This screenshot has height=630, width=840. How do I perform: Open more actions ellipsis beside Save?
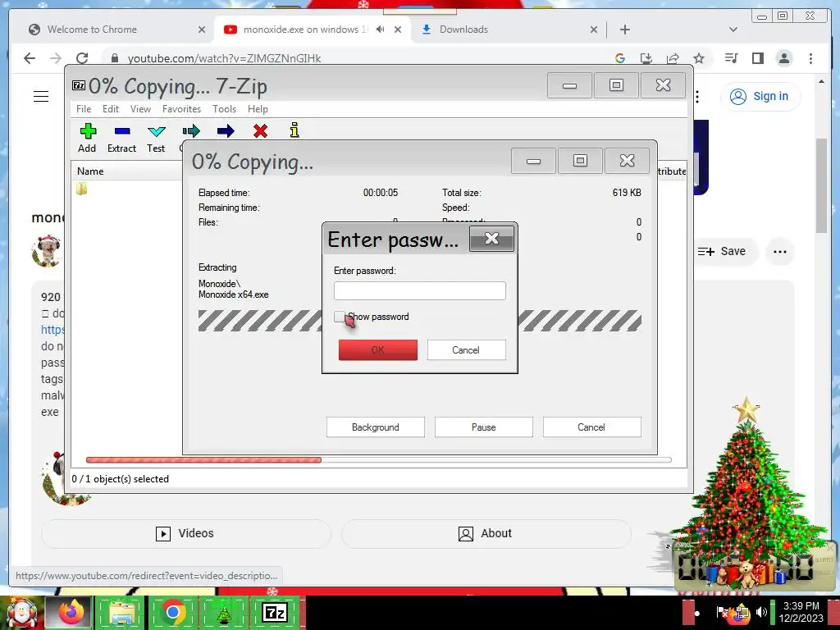click(x=779, y=251)
